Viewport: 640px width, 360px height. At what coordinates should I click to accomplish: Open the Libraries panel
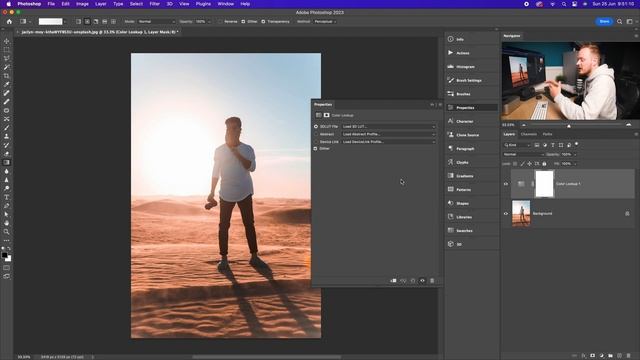coord(471,217)
